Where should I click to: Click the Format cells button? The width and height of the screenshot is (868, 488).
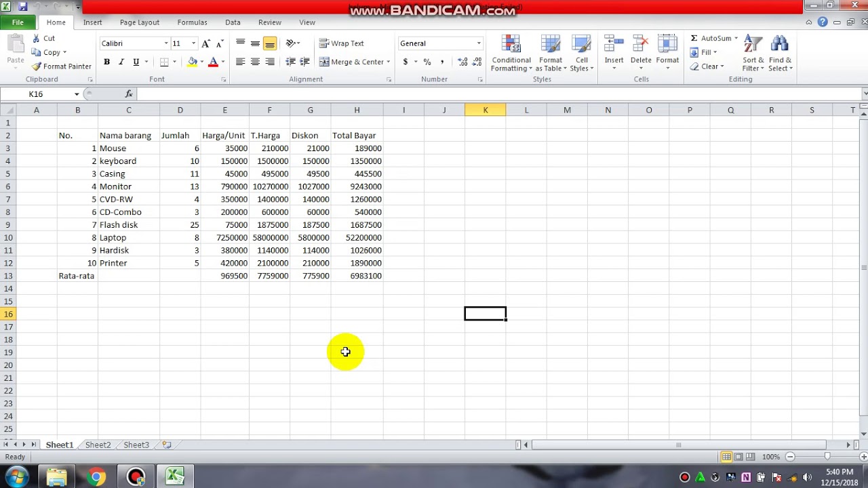coord(667,53)
